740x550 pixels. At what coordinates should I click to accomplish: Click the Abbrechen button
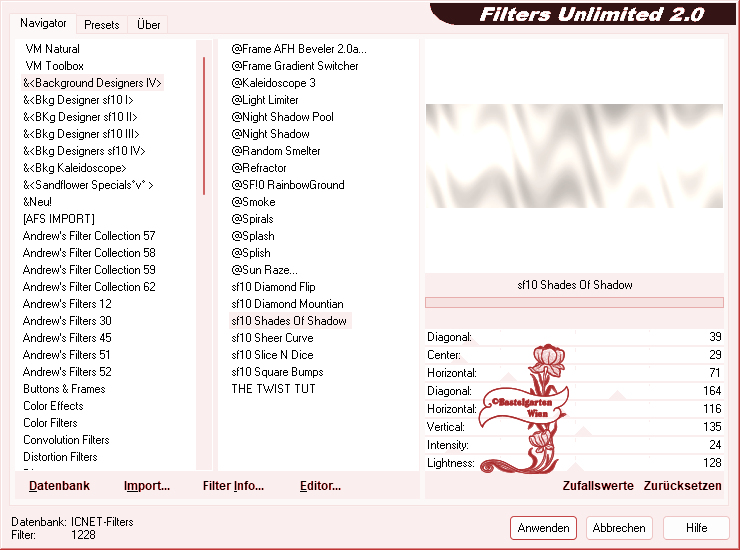pos(619,528)
